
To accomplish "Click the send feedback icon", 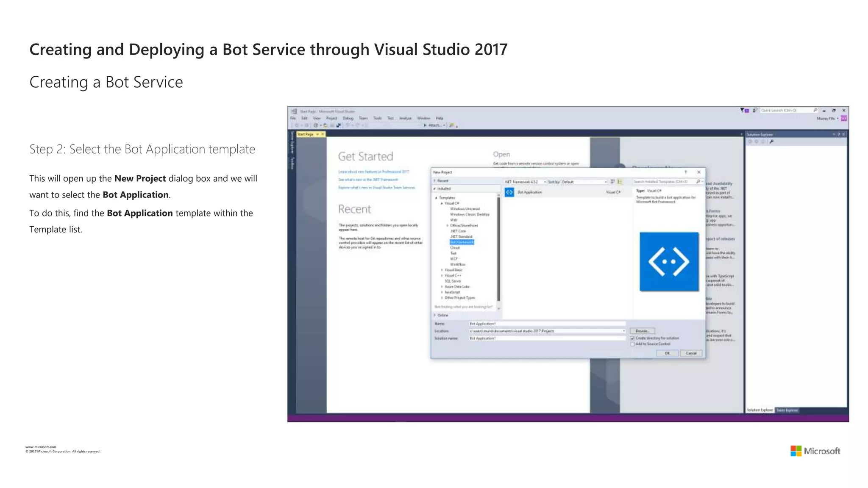I will (755, 110).
